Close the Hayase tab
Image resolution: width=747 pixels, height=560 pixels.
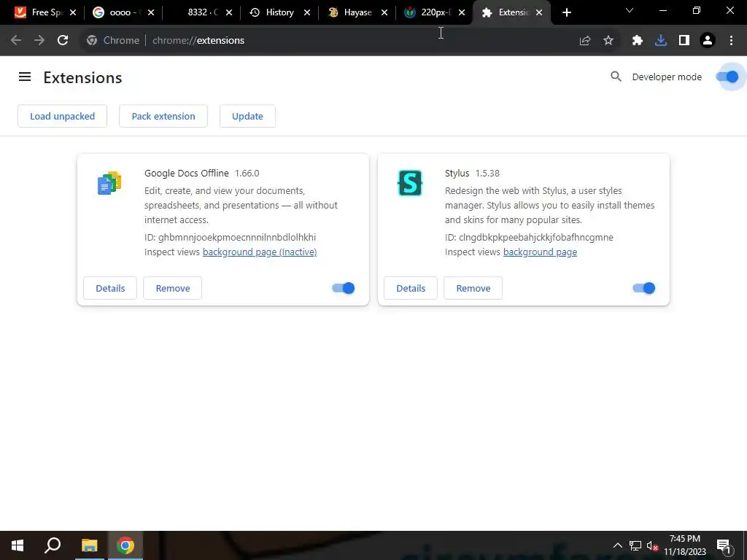[384, 12]
